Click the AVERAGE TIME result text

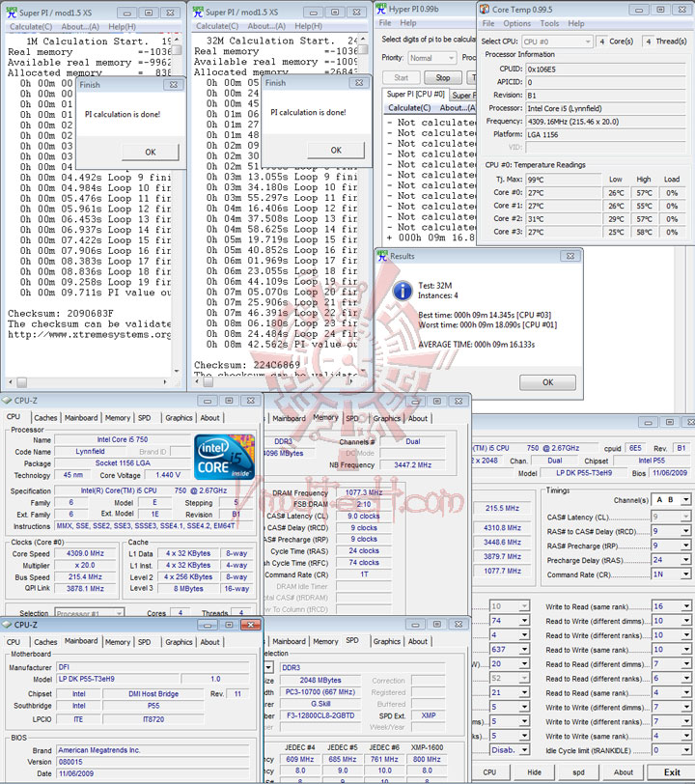click(x=477, y=345)
